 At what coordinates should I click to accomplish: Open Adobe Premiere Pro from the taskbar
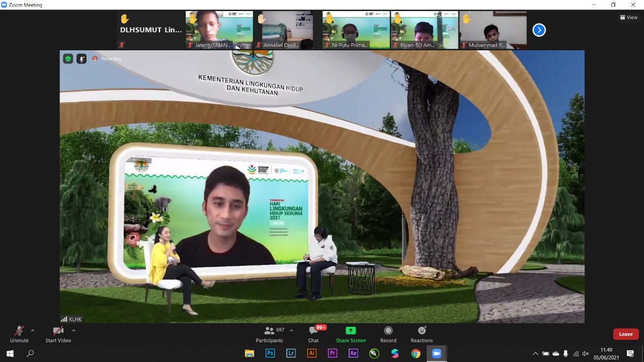click(332, 353)
